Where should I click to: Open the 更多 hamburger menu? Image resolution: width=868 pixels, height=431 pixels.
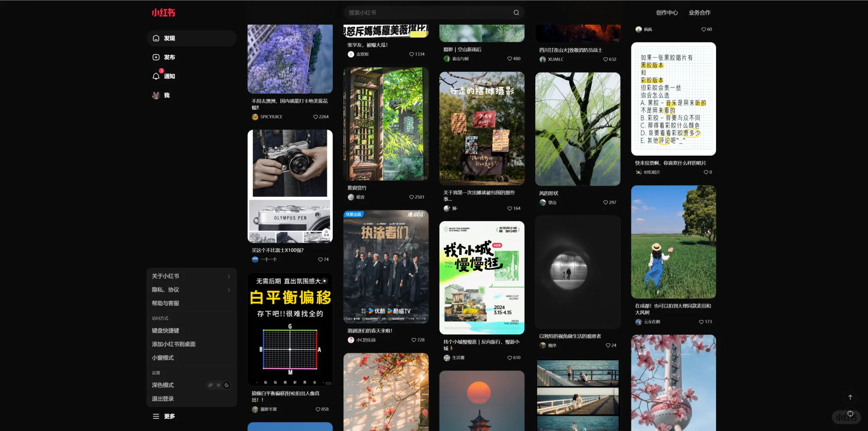[156, 416]
